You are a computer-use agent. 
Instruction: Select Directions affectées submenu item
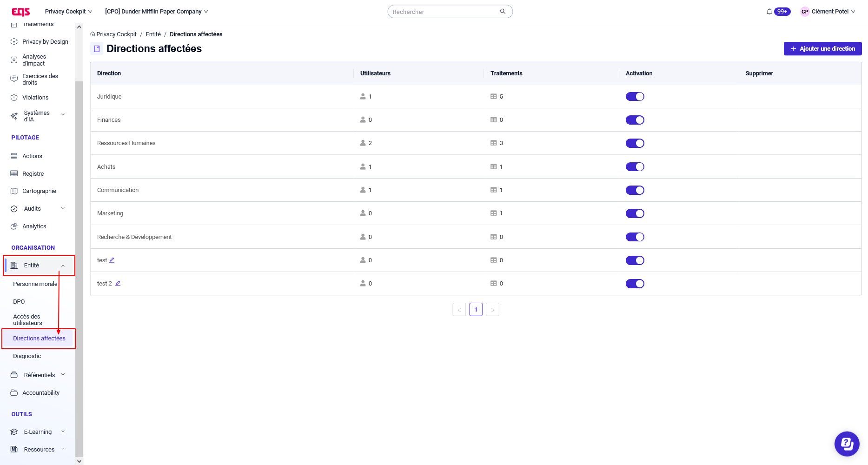[39, 339]
